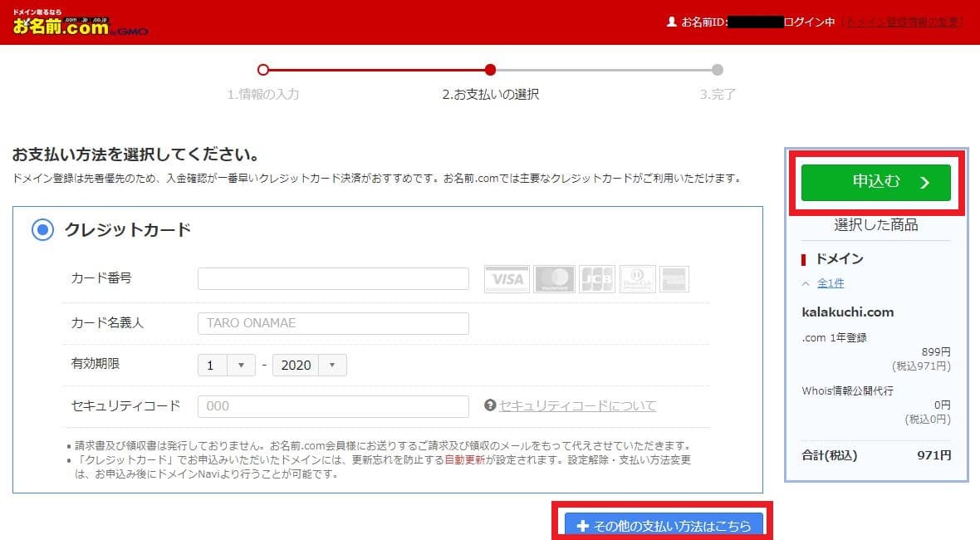Click the VISA card icon
Image resolution: width=980 pixels, height=540 pixels.
pos(506,279)
